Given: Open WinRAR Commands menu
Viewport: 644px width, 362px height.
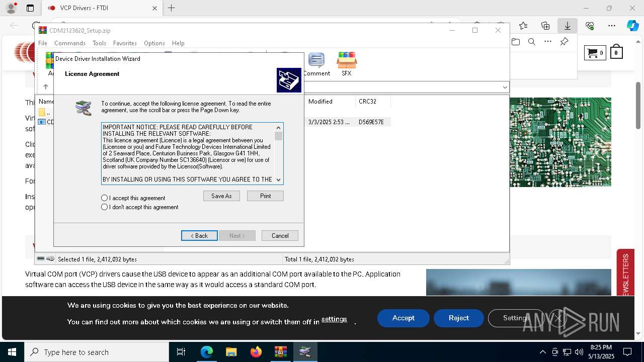Looking at the screenshot, I should 70,43.
